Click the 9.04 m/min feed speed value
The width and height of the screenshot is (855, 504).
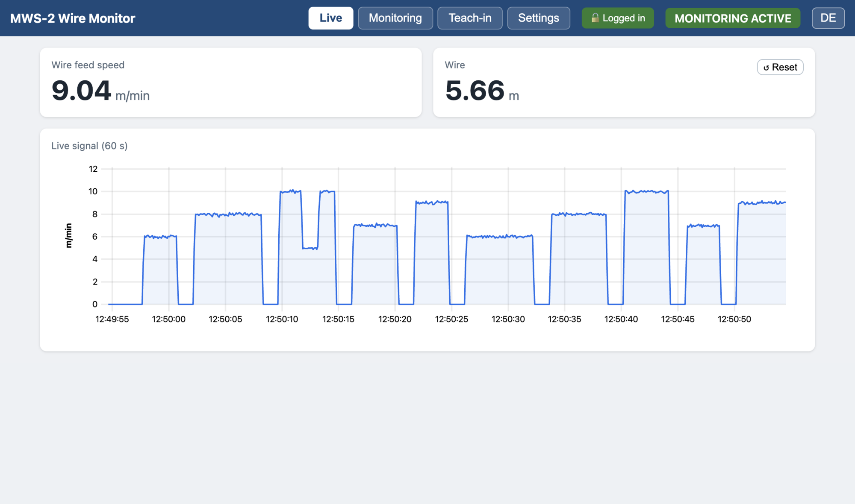[x=100, y=91]
